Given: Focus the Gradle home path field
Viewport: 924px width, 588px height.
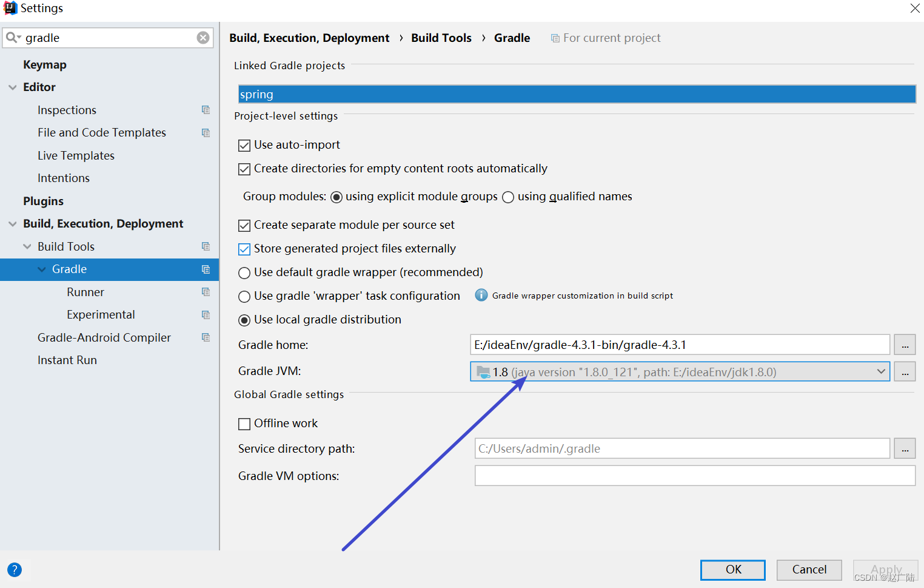Looking at the screenshot, I should [x=680, y=345].
